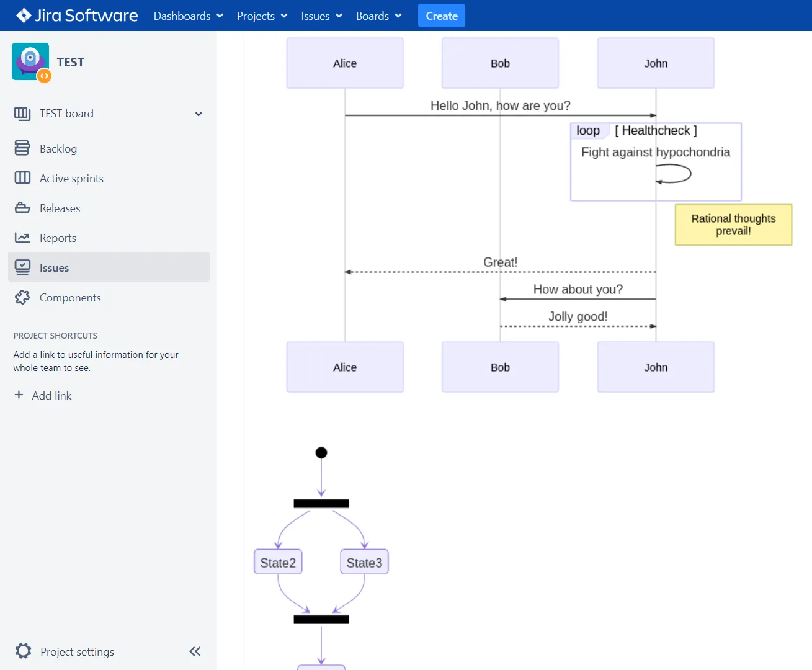
Task: Click the top Alice participant box
Action: [x=345, y=63]
